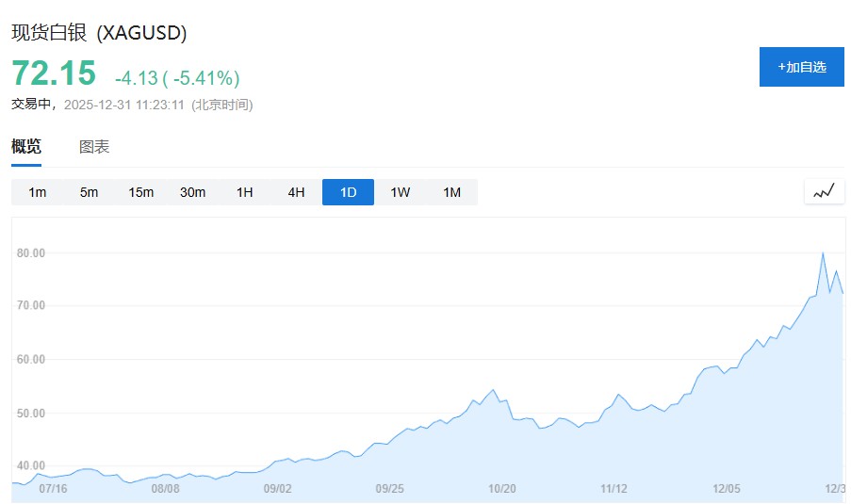Select the 30m timeframe
The image size is (851, 504).
tap(193, 192)
